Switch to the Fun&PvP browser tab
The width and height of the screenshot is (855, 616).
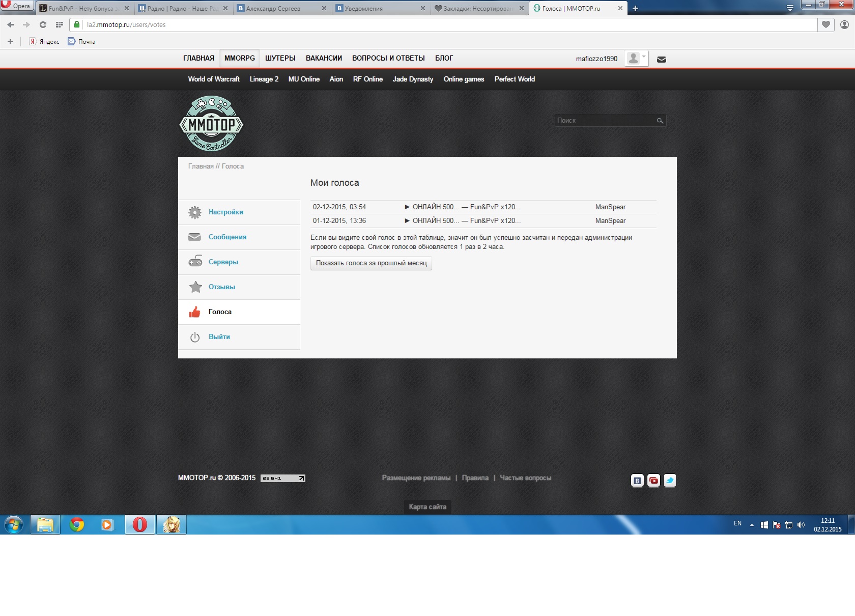pyautogui.click(x=81, y=9)
